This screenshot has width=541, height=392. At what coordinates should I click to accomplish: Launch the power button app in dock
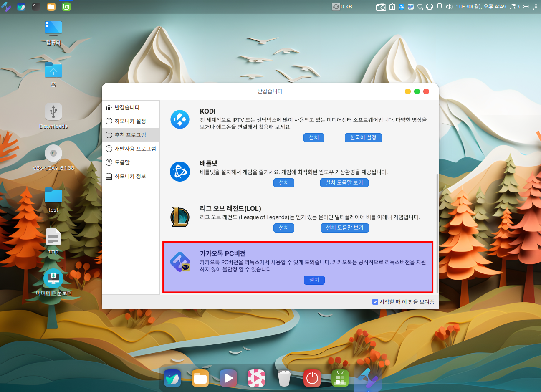click(x=312, y=378)
